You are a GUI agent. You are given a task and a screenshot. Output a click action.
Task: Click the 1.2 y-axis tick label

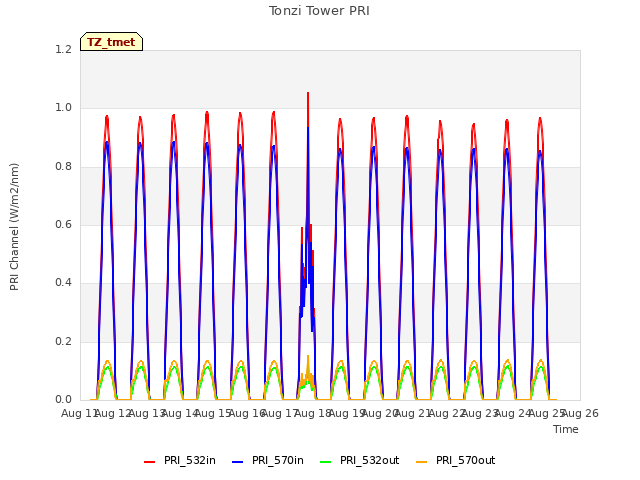[63, 49]
